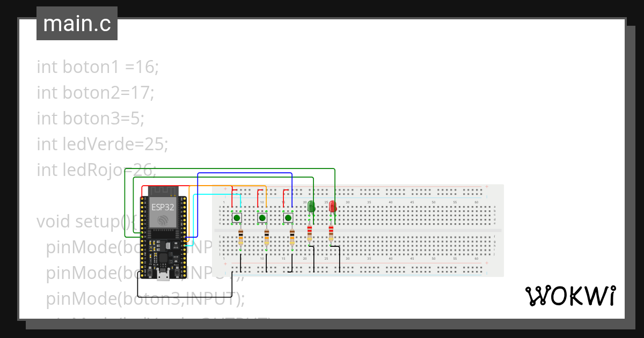The width and height of the screenshot is (644, 338).
Task: Click the pinMode(boton3,INPUT) code line
Action: click(145, 298)
